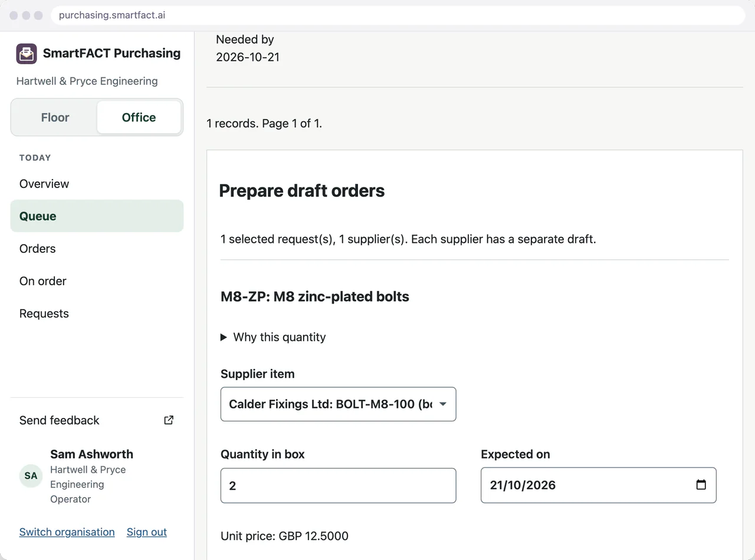
Task: Switch to the Office view
Action: tap(139, 117)
